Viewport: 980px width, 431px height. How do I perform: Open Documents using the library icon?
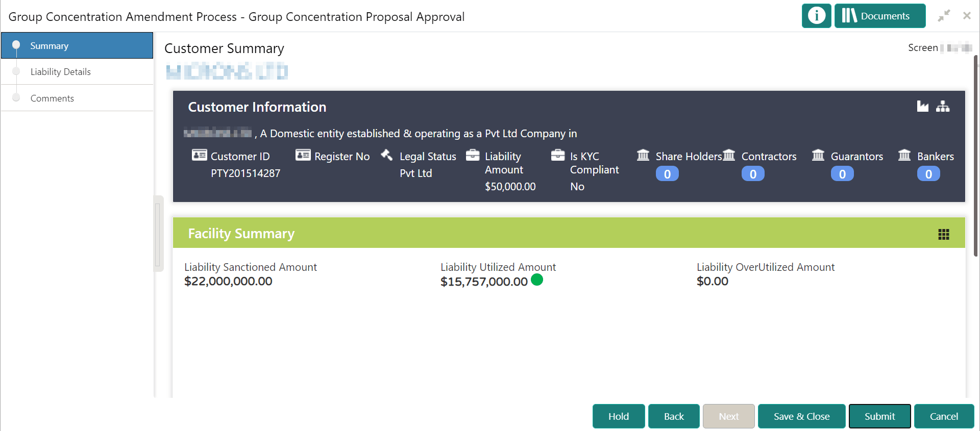[x=879, y=16]
